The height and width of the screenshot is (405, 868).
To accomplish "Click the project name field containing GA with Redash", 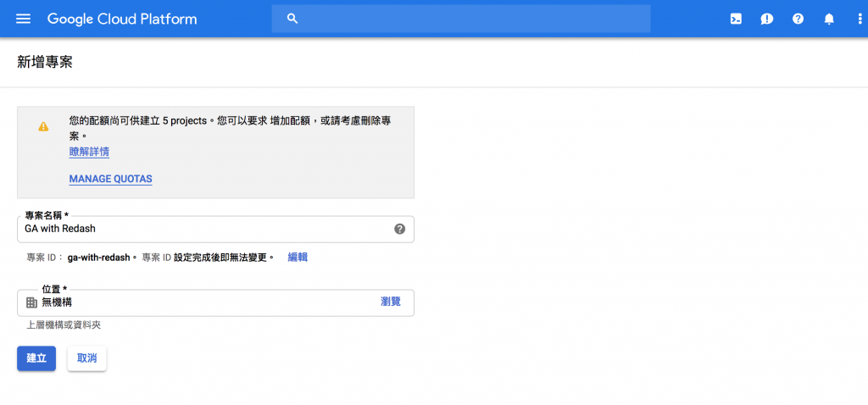I will (216, 229).
